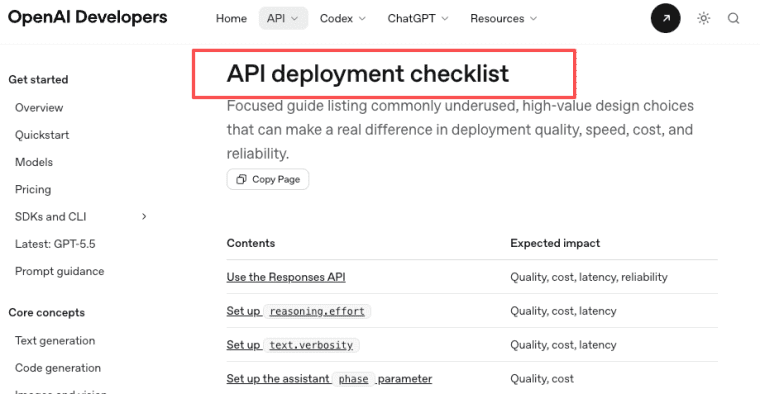Image resolution: width=760 pixels, height=394 pixels.
Task: Go to Home in the top navigation
Action: tap(231, 18)
